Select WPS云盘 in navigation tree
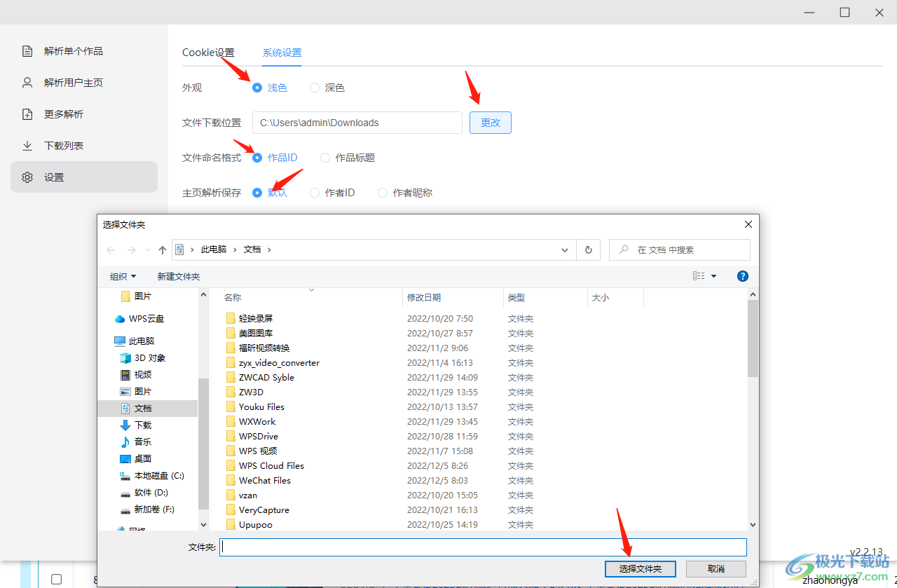The image size is (897, 588). click(146, 319)
